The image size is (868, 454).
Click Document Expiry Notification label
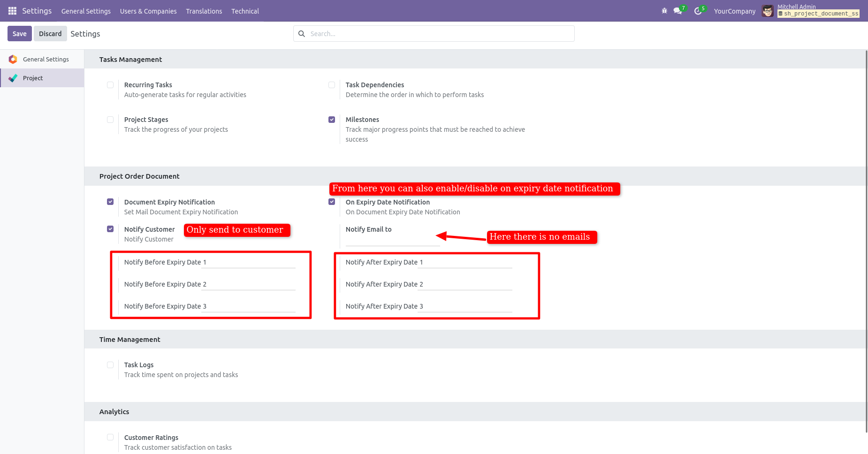click(169, 202)
